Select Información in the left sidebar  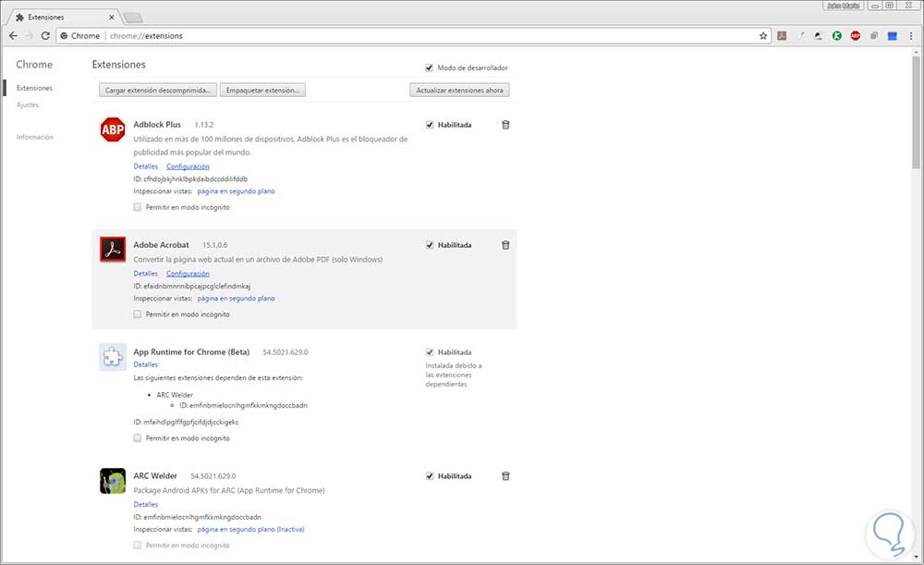[x=35, y=137]
